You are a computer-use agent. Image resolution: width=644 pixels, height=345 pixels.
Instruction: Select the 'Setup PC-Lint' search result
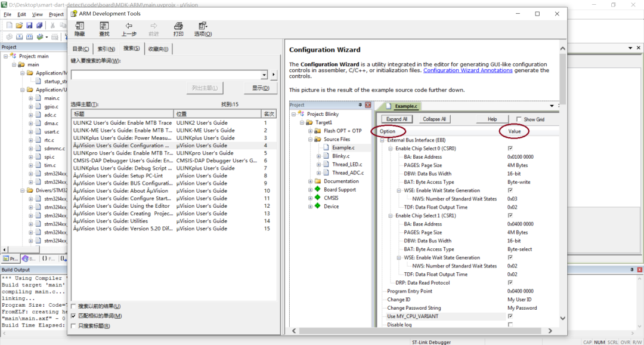(x=174, y=175)
